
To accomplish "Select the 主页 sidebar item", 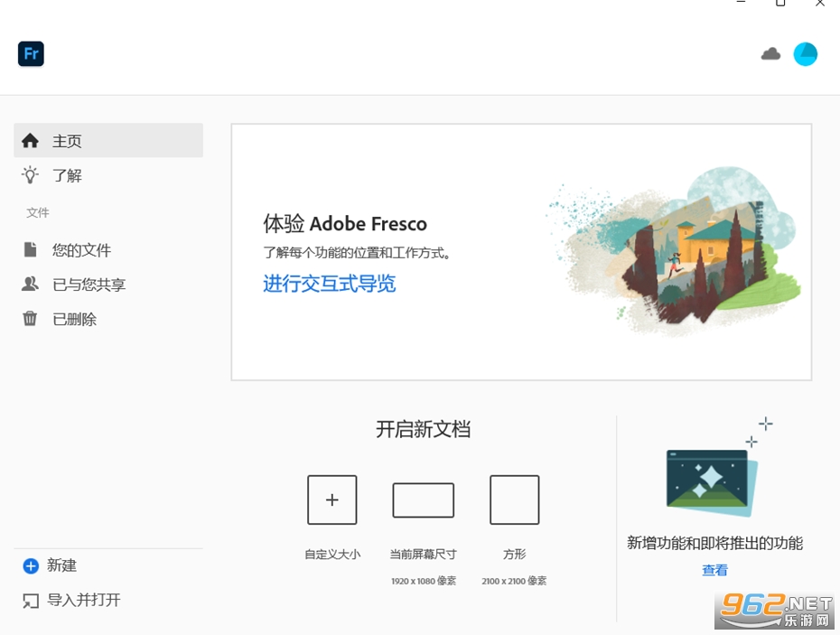I will point(108,140).
